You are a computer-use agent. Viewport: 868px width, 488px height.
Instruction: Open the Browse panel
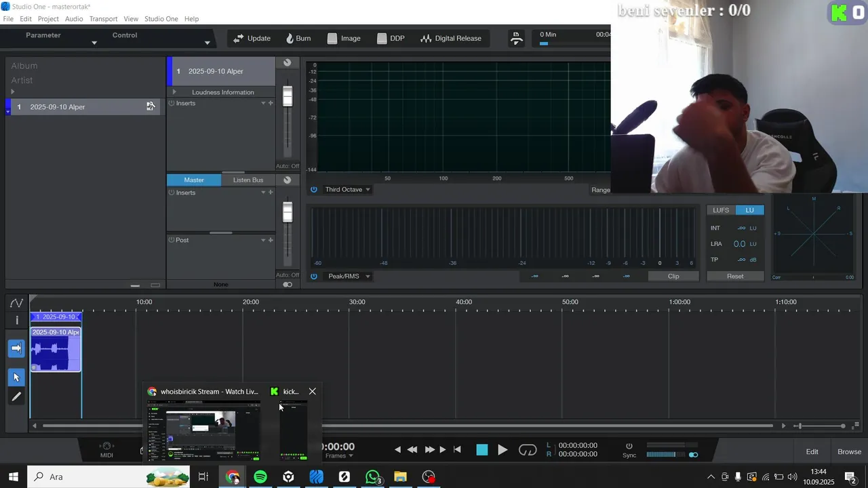tap(849, 451)
